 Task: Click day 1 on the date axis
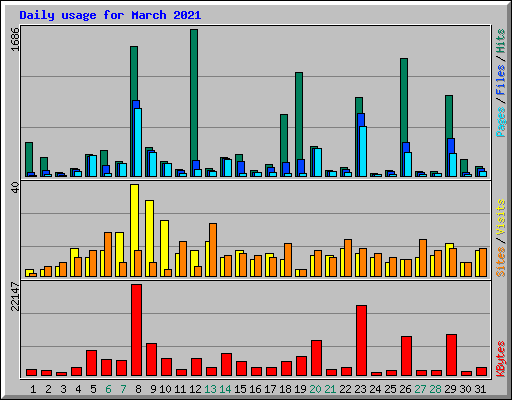33,389
